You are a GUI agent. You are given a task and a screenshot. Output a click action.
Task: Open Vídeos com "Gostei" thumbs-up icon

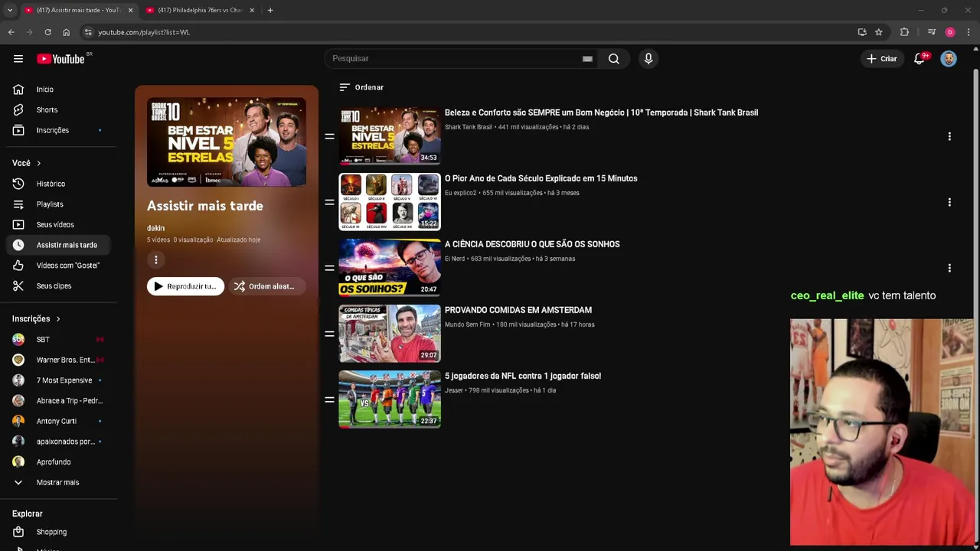point(18,266)
